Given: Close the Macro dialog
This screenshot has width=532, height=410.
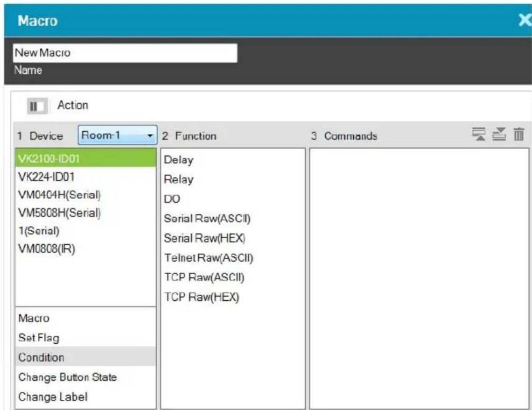Looking at the screenshot, I should pos(525,21).
